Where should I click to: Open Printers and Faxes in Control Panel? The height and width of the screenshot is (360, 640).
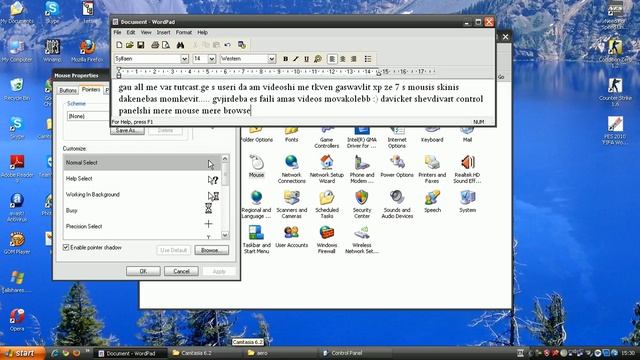click(x=432, y=169)
